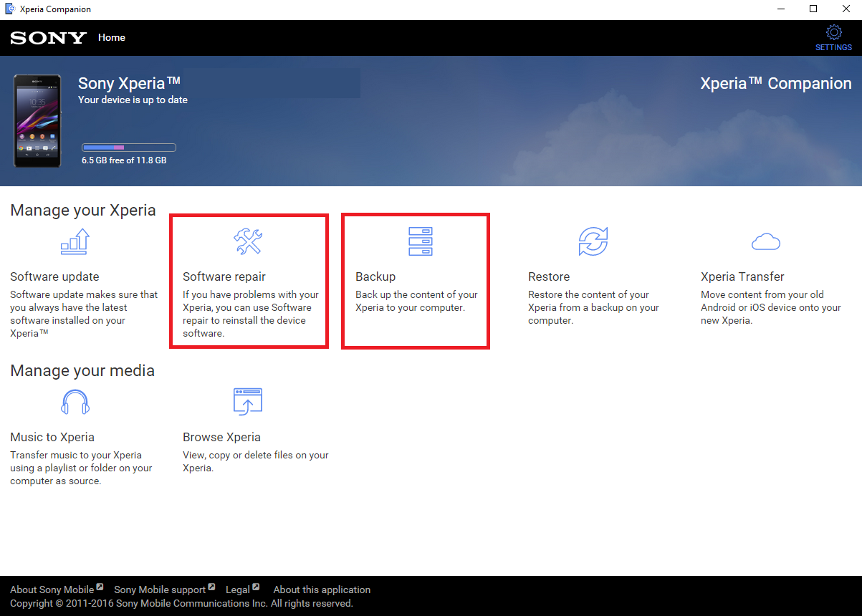Click 'Back up the content' description text
Viewport: 862px width, 616px height.
416,301
